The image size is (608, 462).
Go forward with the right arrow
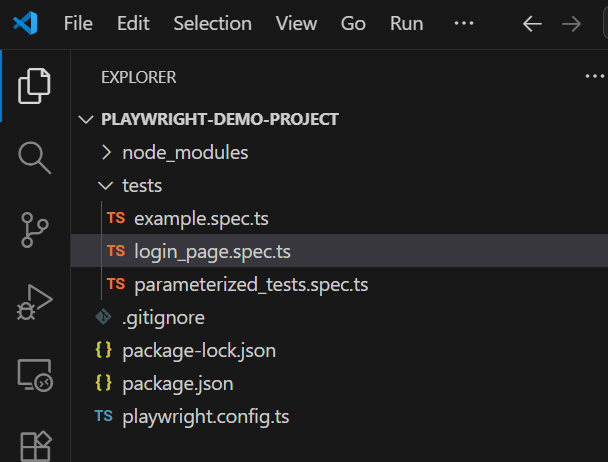(x=571, y=24)
